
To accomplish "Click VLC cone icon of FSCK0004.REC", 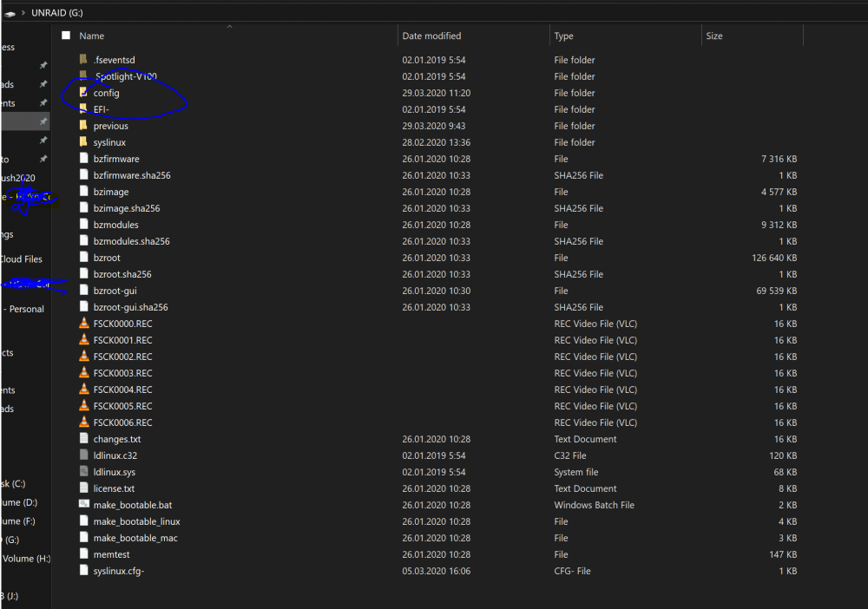I will click(83, 390).
